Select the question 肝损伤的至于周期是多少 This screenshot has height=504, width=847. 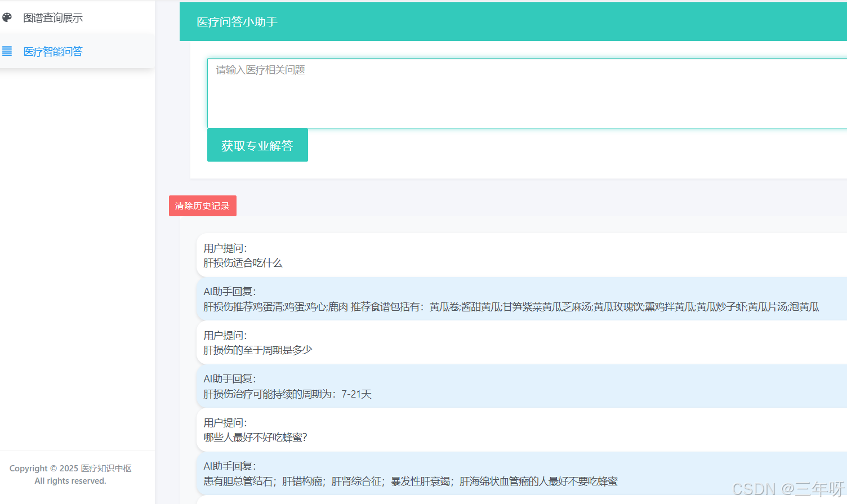point(257,350)
